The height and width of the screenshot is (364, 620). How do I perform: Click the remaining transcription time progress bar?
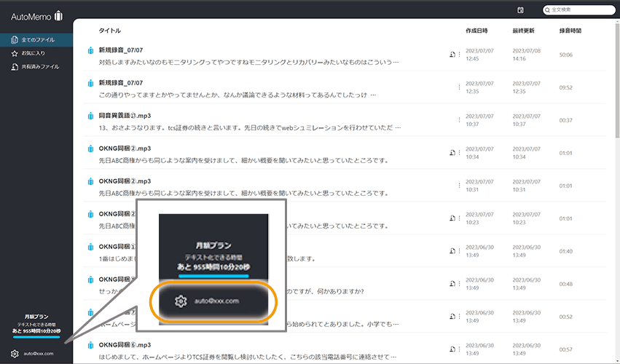[x=36, y=337]
